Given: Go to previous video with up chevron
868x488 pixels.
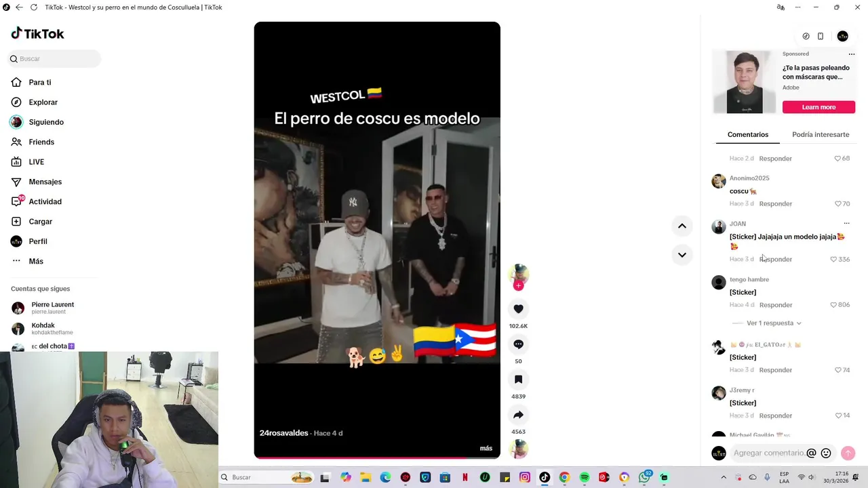Looking at the screenshot, I should [x=682, y=226].
